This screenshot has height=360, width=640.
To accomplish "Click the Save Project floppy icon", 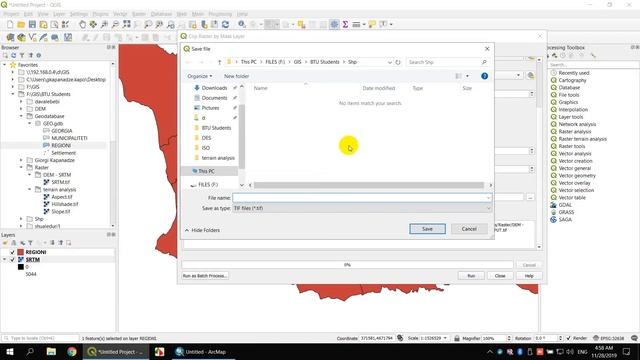I will 32,24.
